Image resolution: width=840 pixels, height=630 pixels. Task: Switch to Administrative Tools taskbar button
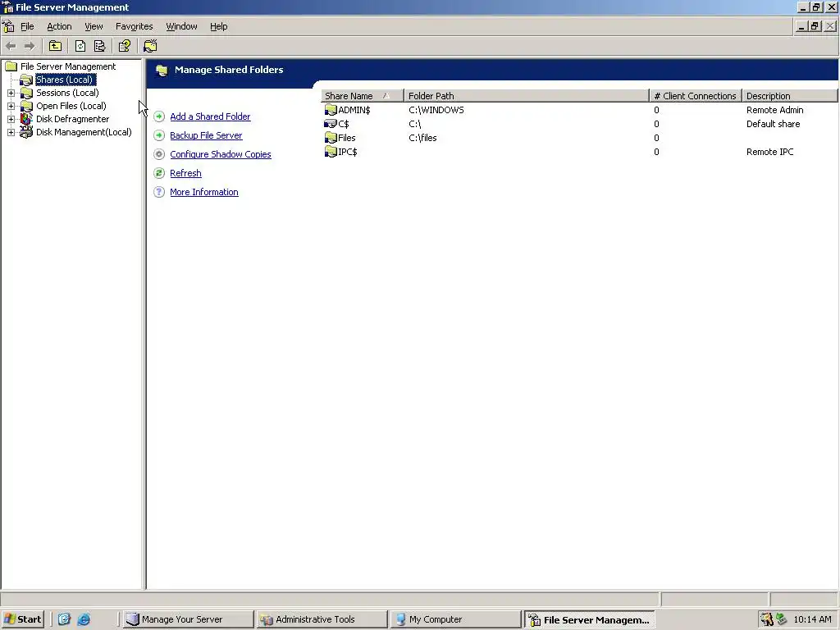(x=321, y=619)
